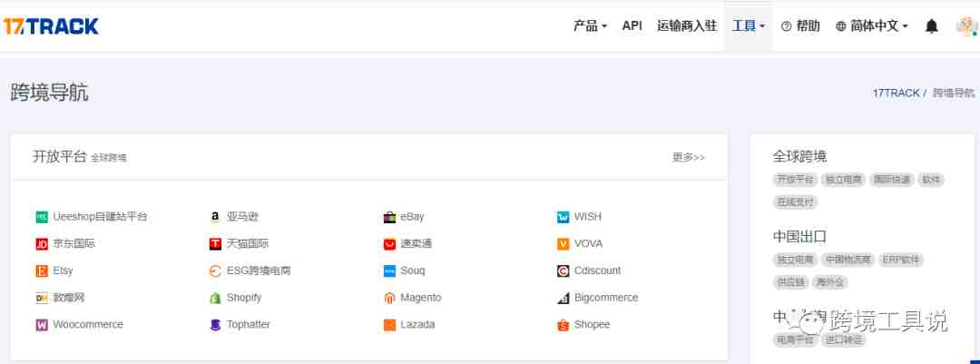
Task: Click the Etsy orange E icon
Action: 42,271
